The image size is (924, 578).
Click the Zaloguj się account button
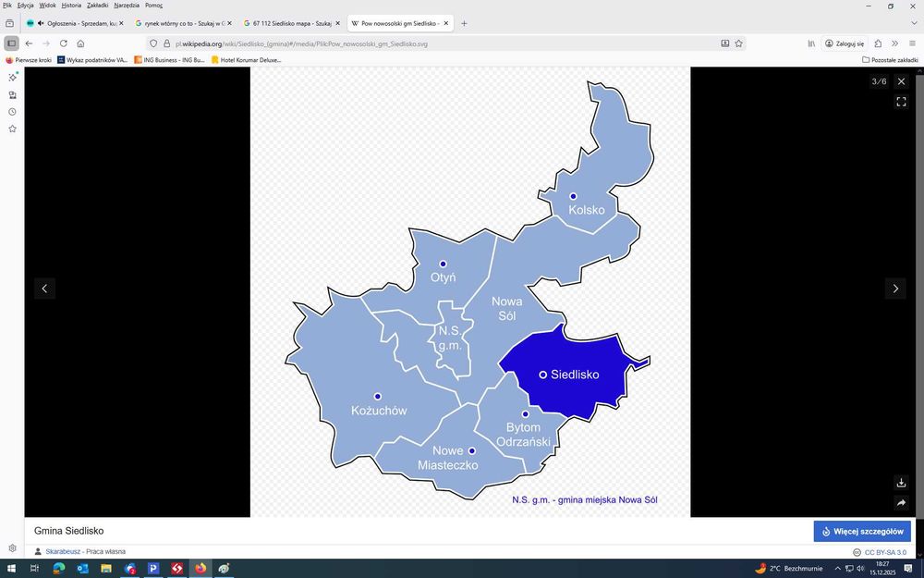[x=845, y=43]
